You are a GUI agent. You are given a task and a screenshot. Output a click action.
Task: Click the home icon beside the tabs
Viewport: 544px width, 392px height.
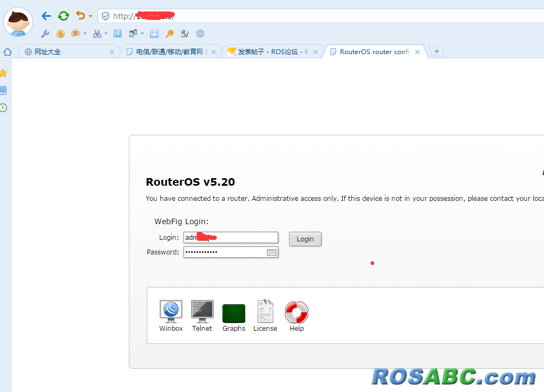tap(7, 52)
